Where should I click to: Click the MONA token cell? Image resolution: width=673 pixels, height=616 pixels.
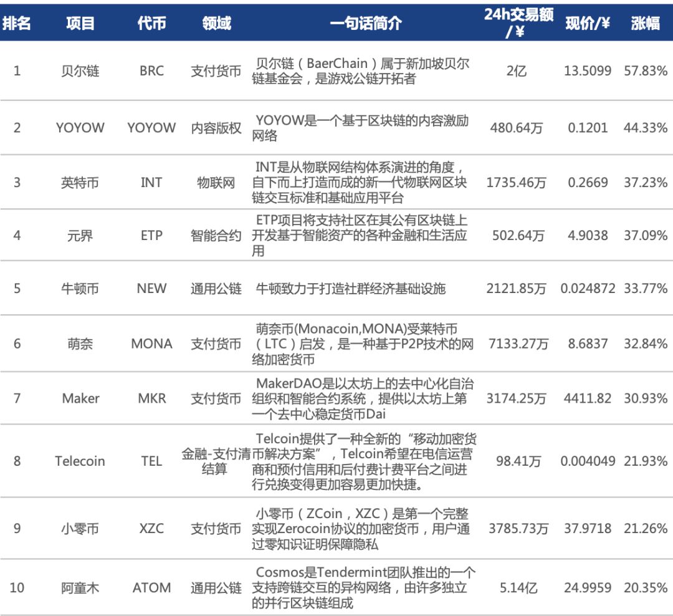coord(151,344)
